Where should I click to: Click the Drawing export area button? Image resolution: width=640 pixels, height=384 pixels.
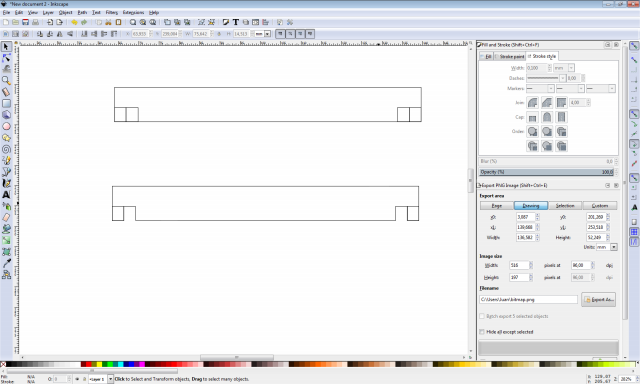point(531,206)
